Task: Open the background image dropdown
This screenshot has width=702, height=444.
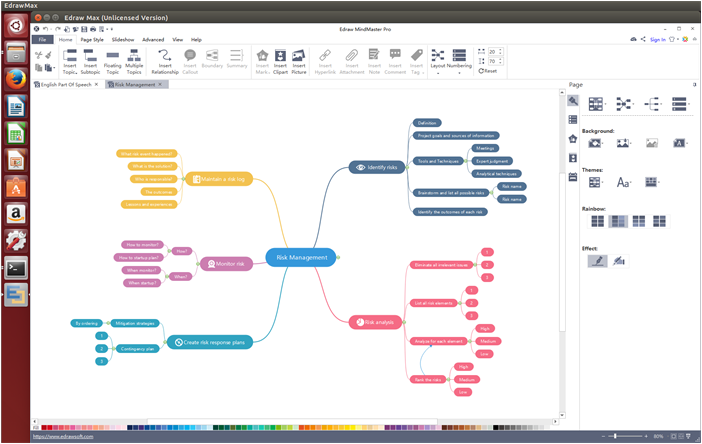Action: pos(624,143)
